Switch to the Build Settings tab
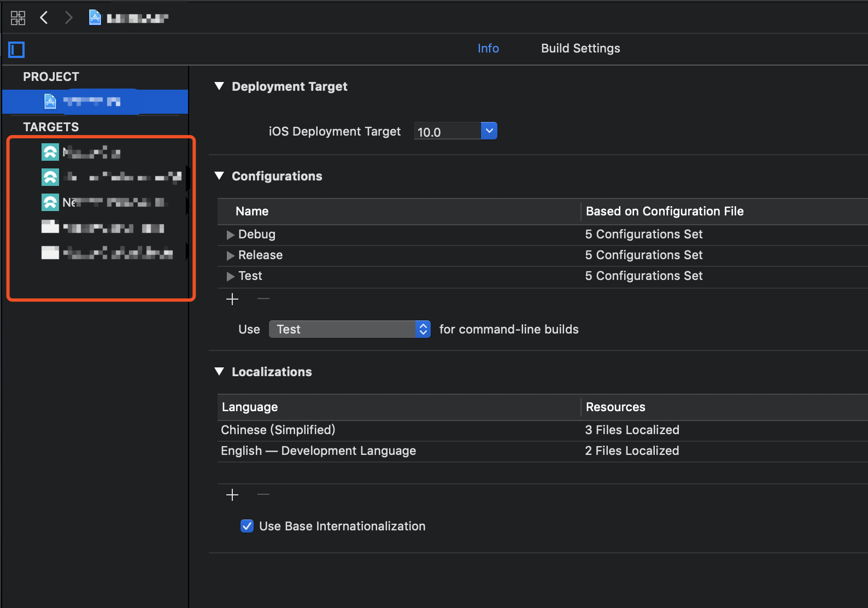This screenshot has height=608, width=868. pos(580,49)
